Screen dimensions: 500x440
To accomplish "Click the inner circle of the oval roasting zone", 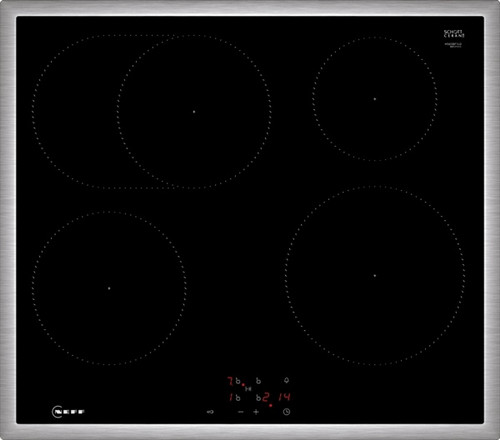I will click(x=194, y=112).
